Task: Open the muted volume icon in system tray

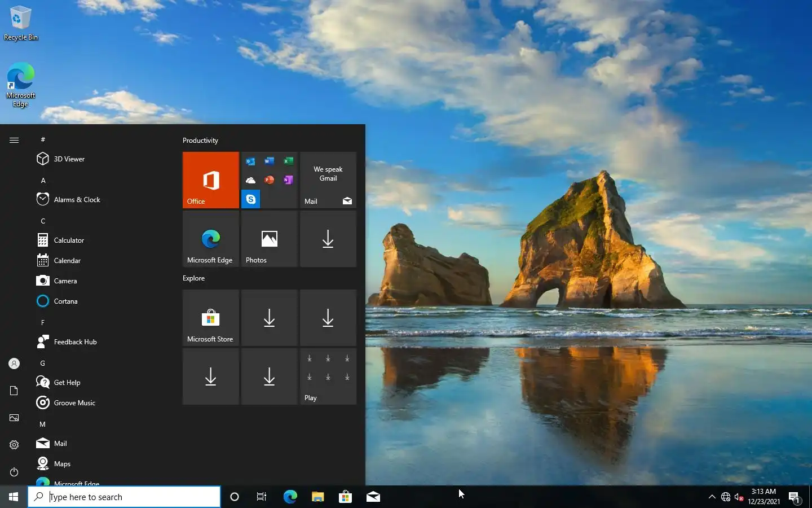Action: 739,497
